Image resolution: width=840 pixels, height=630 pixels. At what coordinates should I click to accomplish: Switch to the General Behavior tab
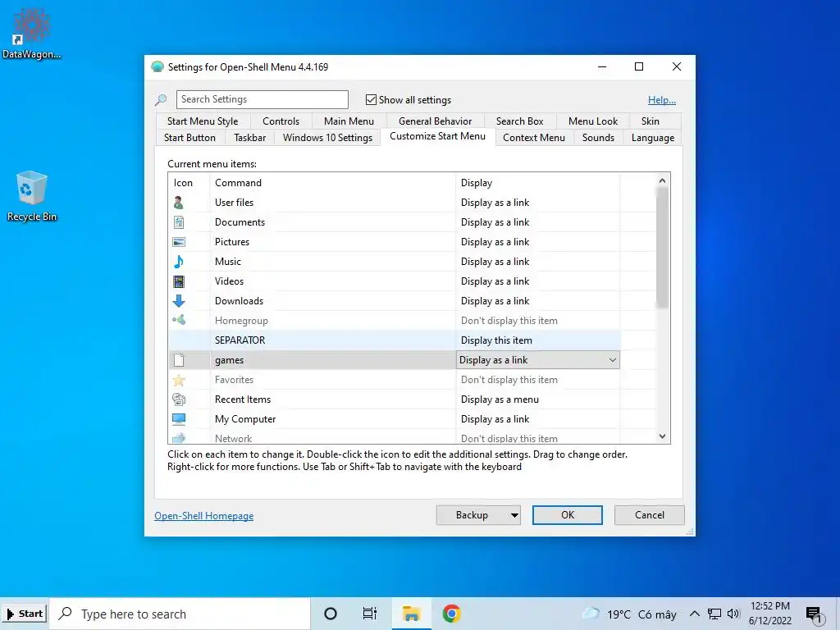pyautogui.click(x=435, y=121)
